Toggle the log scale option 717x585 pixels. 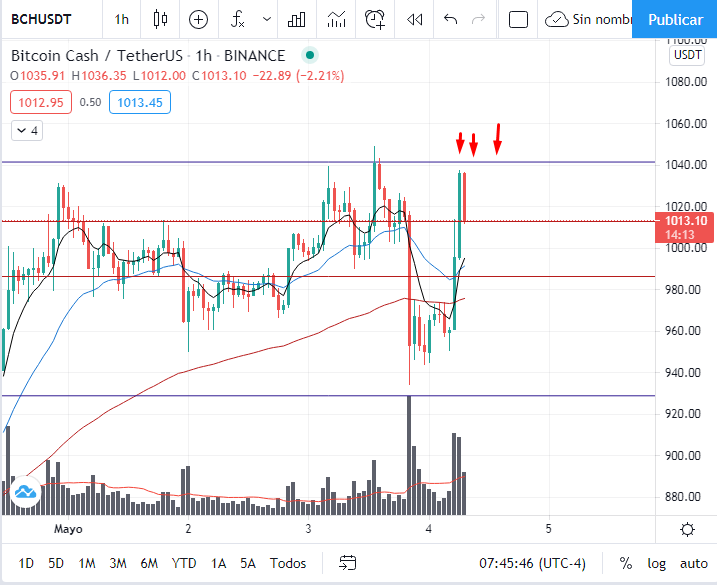click(x=656, y=563)
